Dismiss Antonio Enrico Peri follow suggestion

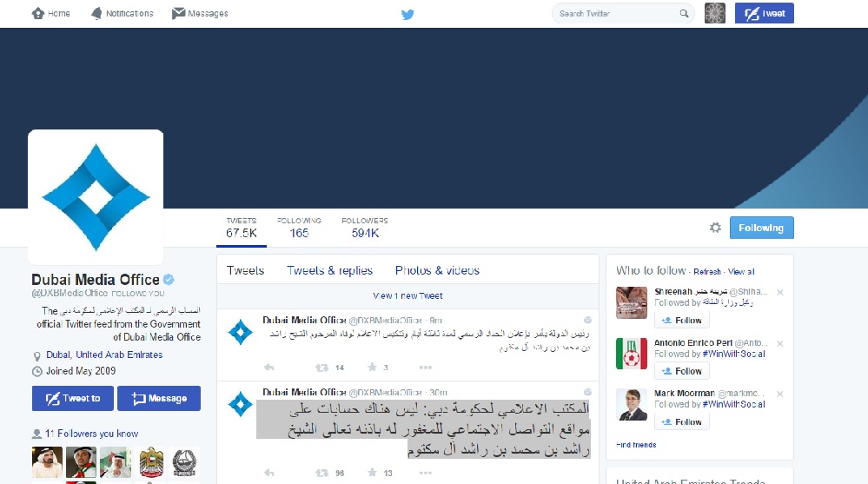(x=779, y=343)
